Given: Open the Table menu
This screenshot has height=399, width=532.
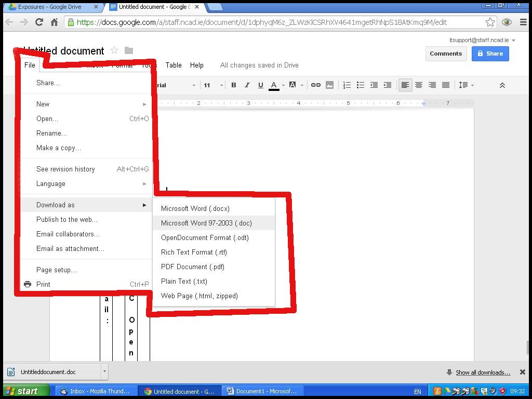Looking at the screenshot, I should point(174,65).
